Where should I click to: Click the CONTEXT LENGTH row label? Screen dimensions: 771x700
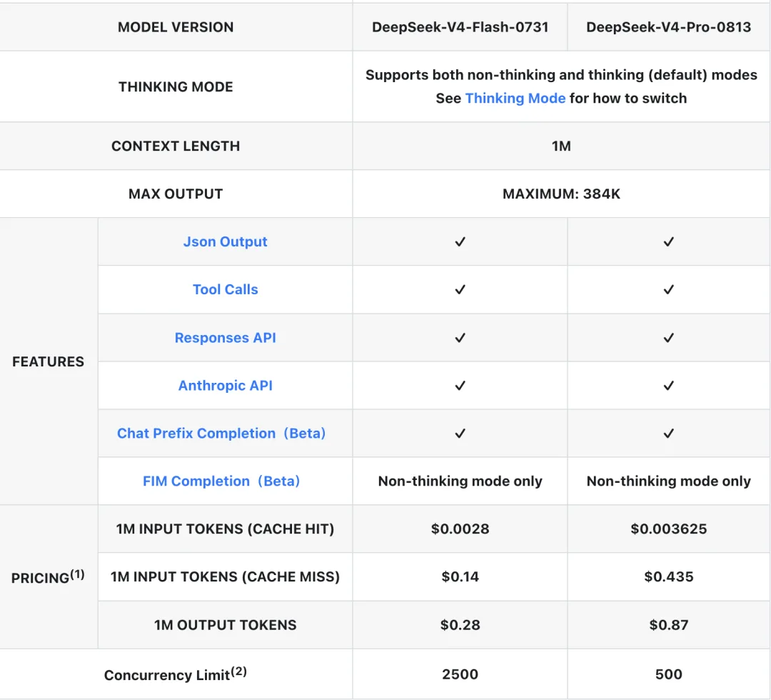(176, 146)
